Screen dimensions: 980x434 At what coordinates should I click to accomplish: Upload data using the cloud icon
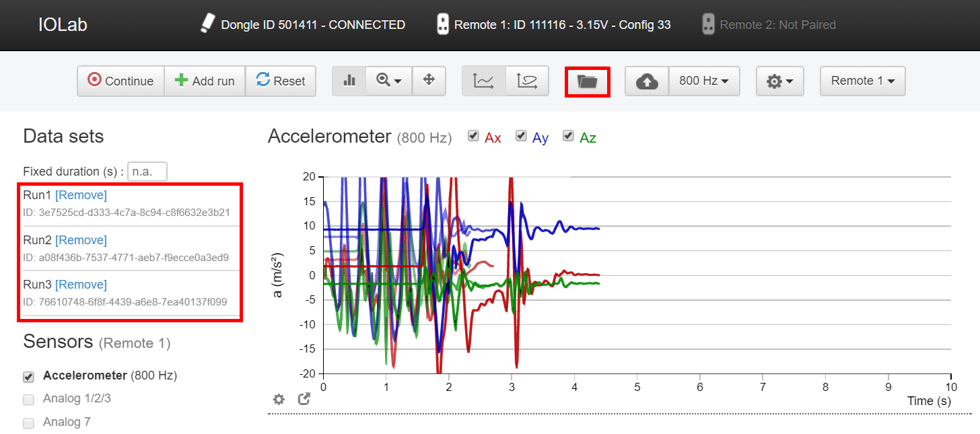click(646, 81)
